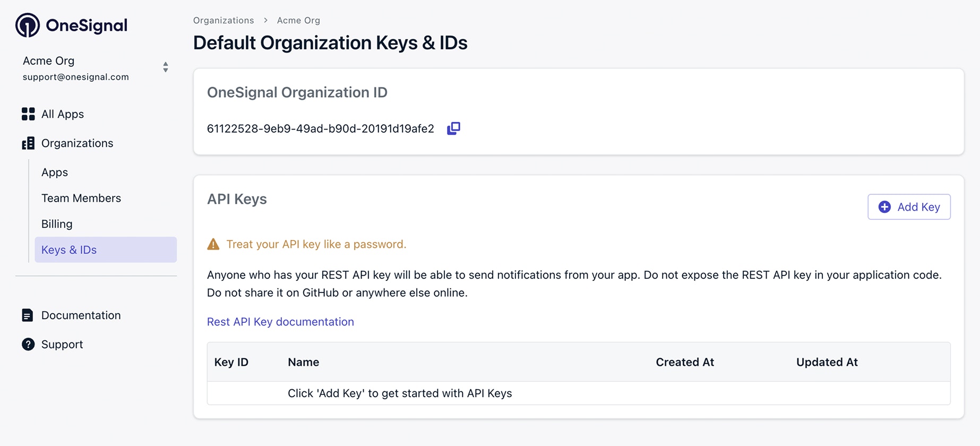Click the Organization ID value text
Viewport: 980px width, 446px height.
click(x=321, y=128)
